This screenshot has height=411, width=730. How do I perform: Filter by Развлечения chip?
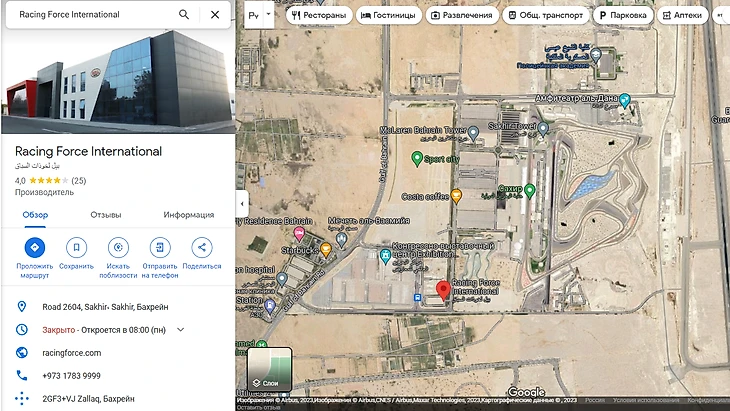coord(462,15)
